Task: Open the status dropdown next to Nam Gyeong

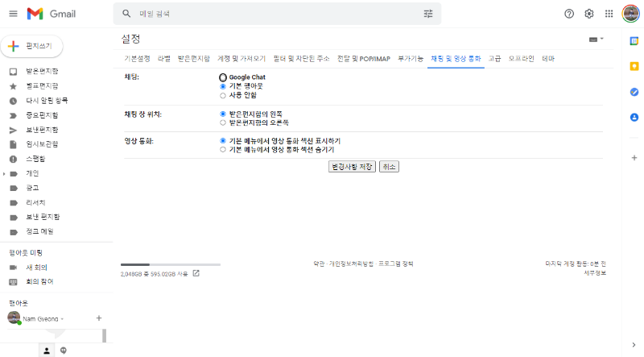Action: click(x=62, y=319)
